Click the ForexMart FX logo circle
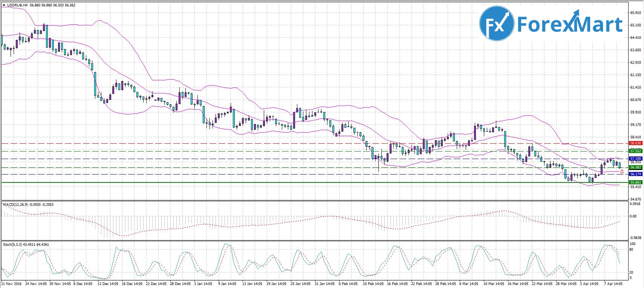Image resolution: width=644 pixels, height=288 pixels. pyautogui.click(x=497, y=23)
